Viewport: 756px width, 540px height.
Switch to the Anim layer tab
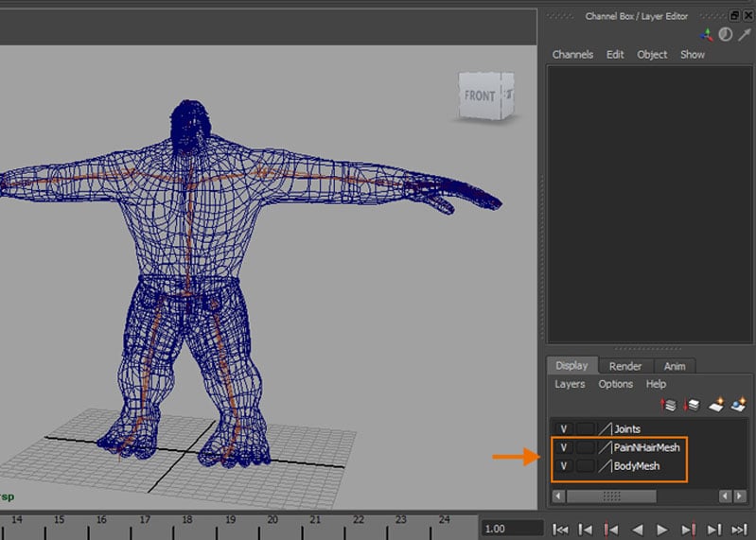pyautogui.click(x=675, y=366)
